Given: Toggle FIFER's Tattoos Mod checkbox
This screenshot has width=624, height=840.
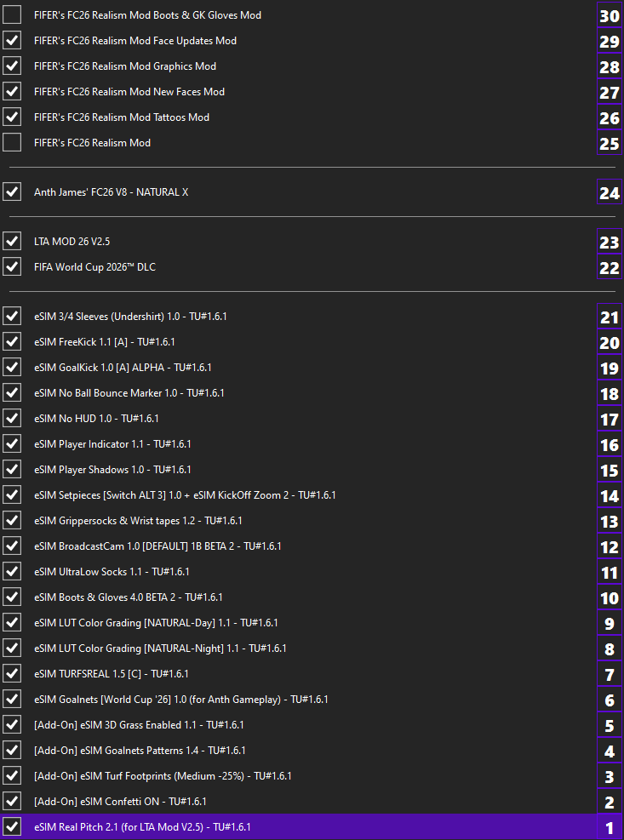Looking at the screenshot, I should 12,117.
